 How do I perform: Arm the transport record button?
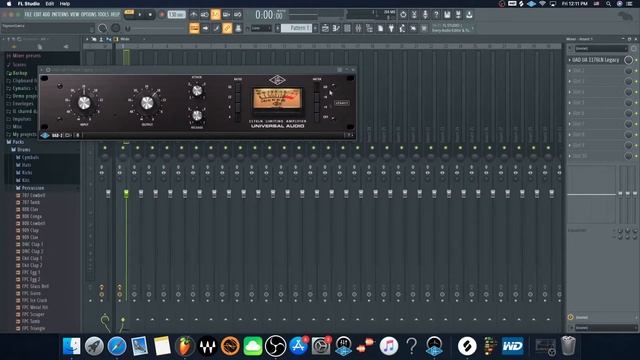click(162, 15)
